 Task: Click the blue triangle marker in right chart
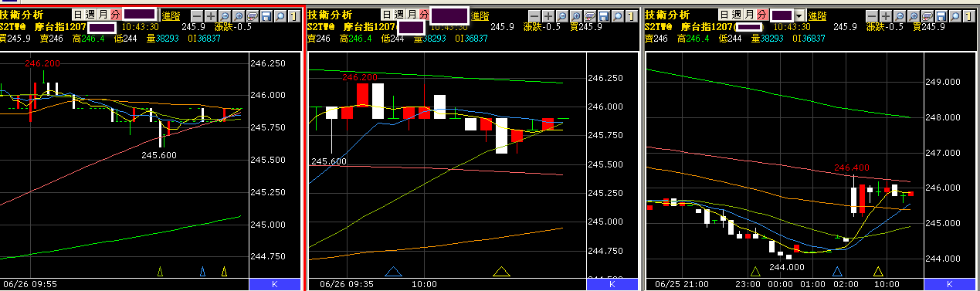(x=836, y=271)
